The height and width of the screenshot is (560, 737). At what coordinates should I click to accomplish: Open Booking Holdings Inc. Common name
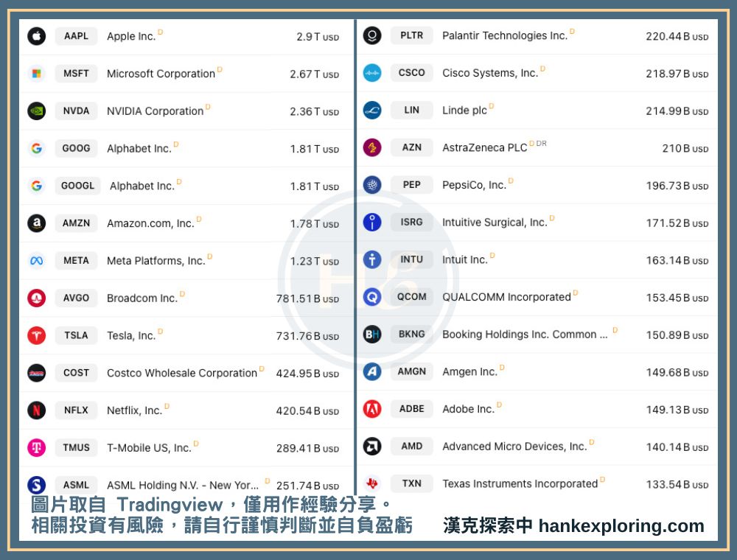click(525, 335)
